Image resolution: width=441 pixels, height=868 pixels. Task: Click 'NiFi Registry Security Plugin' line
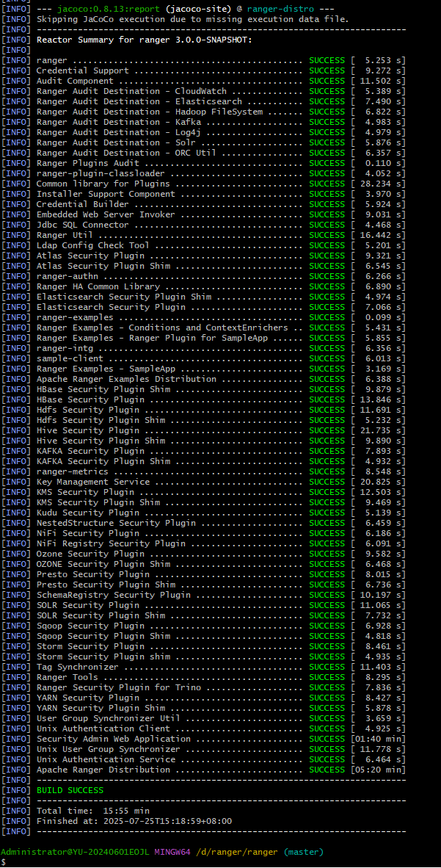coord(204,543)
